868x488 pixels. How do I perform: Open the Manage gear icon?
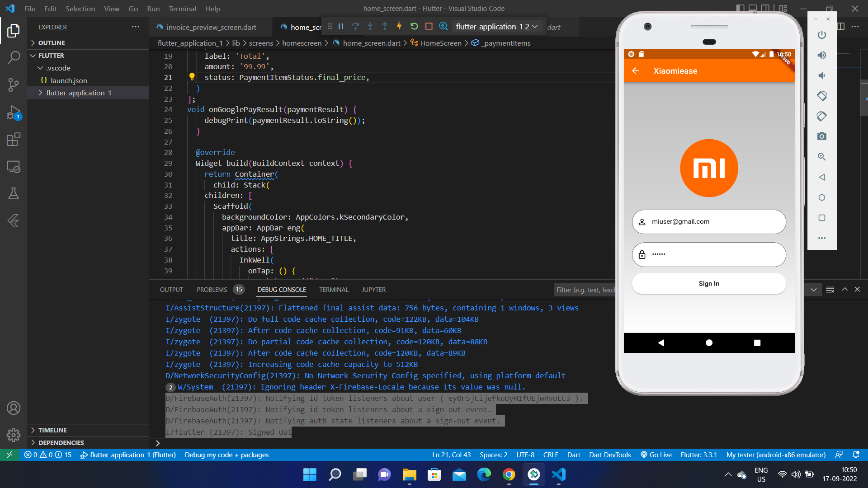[x=14, y=435]
